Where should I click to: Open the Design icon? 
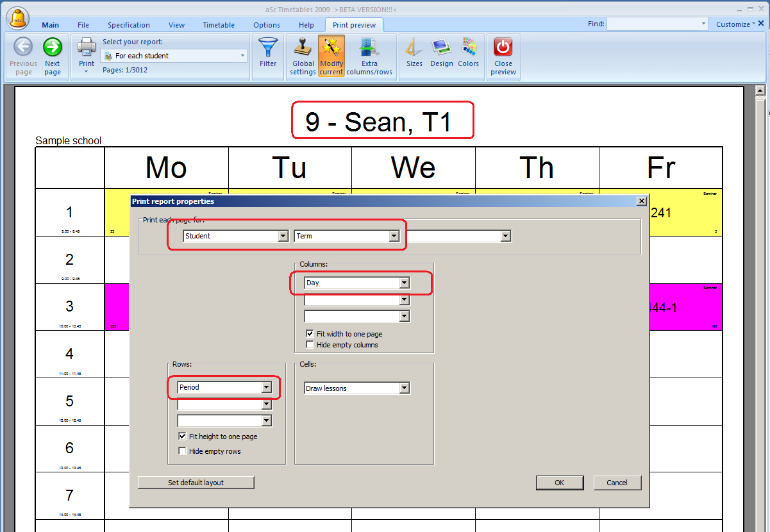(x=442, y=47)
